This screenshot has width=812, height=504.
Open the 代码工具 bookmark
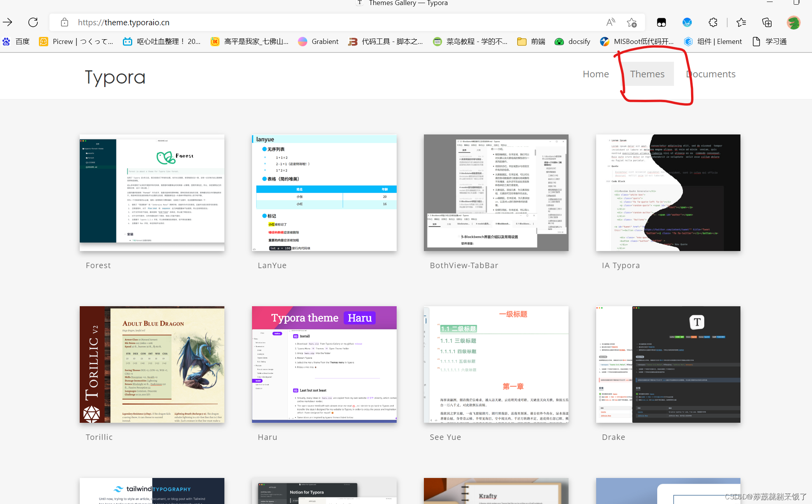385,41
